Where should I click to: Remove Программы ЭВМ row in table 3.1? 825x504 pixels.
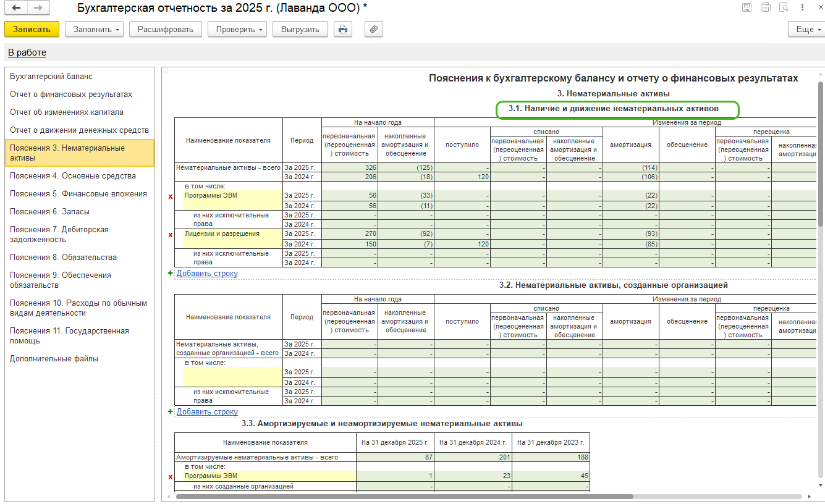coord(171,196)
